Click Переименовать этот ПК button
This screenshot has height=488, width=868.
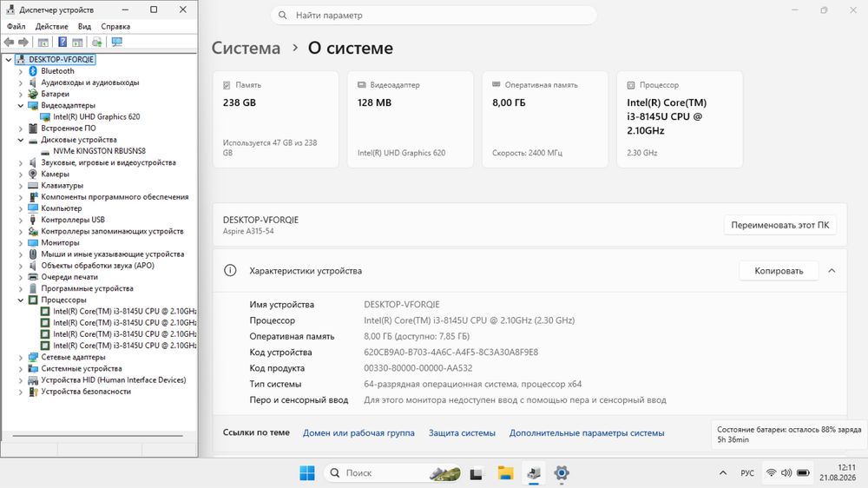[x=780, y=225]
